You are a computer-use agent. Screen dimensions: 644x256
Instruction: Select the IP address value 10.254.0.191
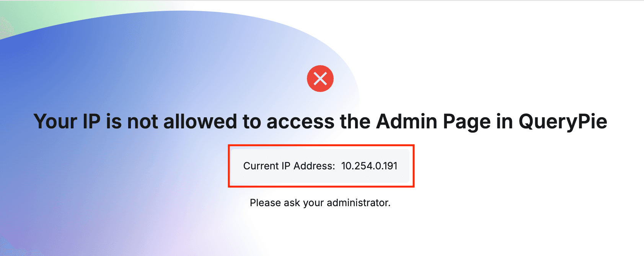coord(369,166)
